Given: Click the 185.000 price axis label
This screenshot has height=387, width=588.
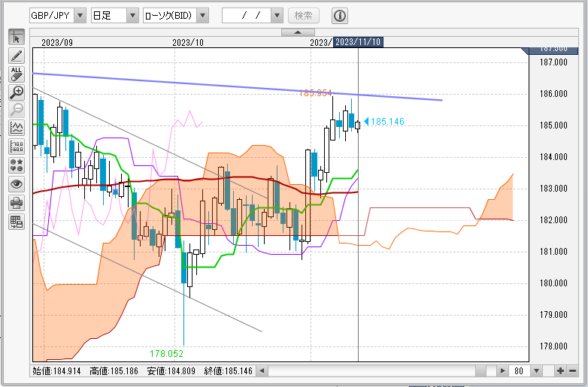Looking at the screenshot, I should 553,125.
